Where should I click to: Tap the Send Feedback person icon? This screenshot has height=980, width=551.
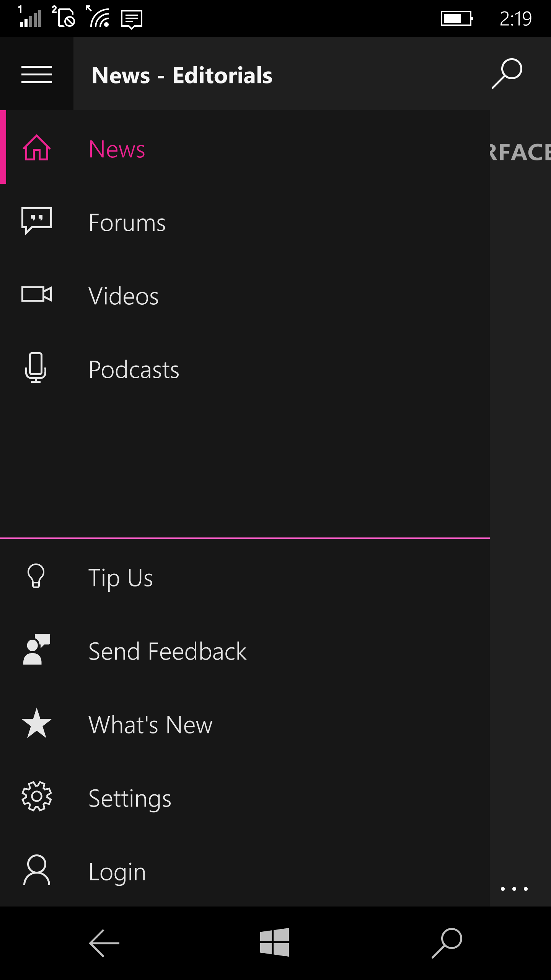(37, 649)
